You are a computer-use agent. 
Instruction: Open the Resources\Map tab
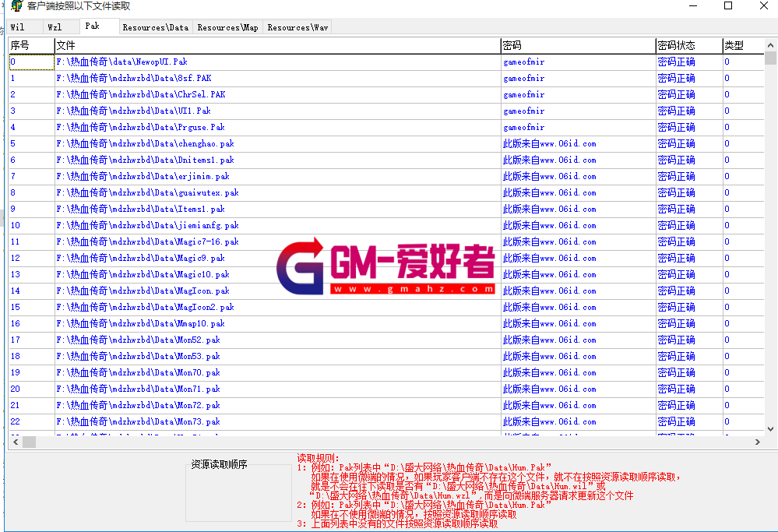click(227, 27)
